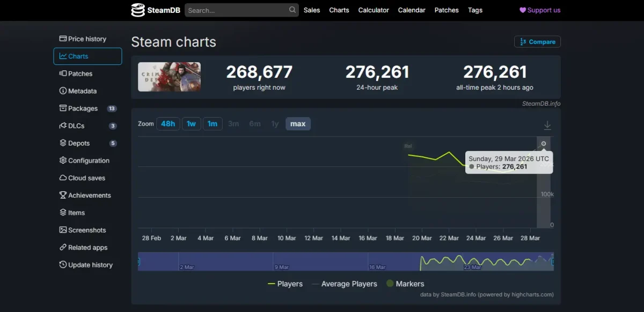Toggle the Players series in the legend
644x312 pixels.
[x=285, y=284]
